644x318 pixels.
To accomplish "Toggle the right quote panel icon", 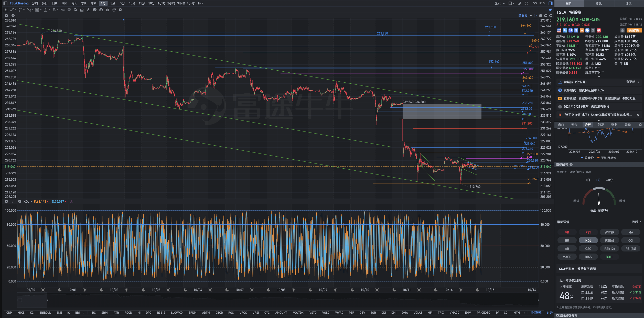I will click(551, 3).
